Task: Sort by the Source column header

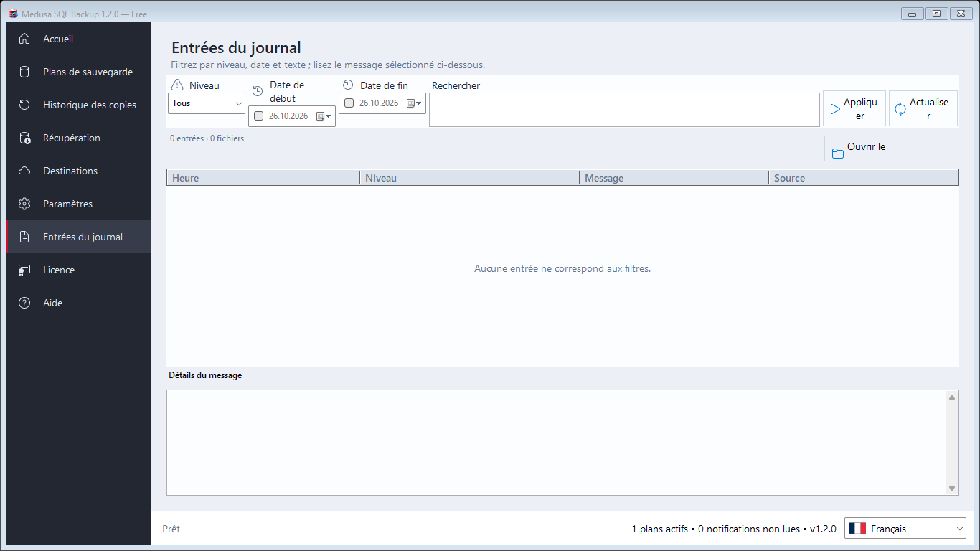Action: pyautogui.click(x=864, y=178)
